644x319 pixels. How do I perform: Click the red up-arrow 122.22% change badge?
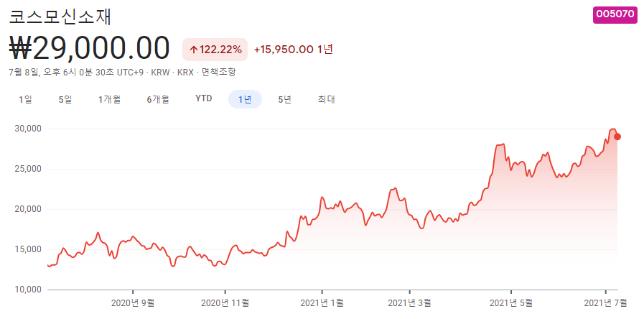coord(215,50)
